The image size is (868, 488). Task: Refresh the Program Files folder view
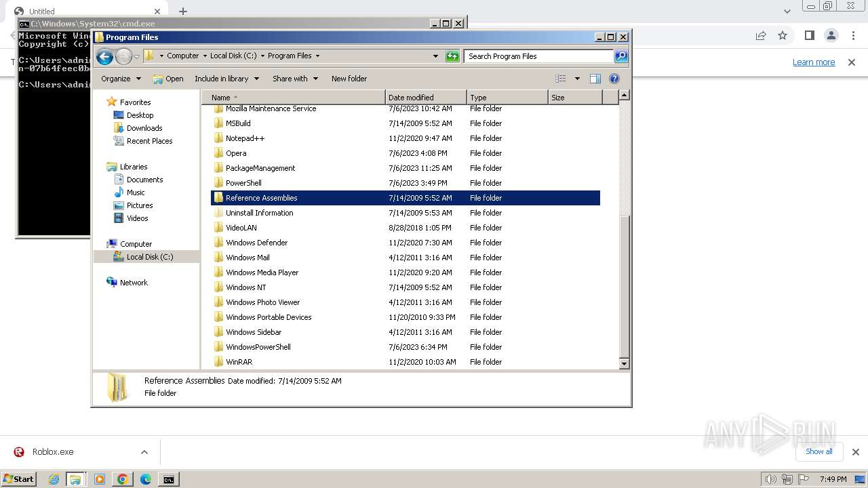452,56
